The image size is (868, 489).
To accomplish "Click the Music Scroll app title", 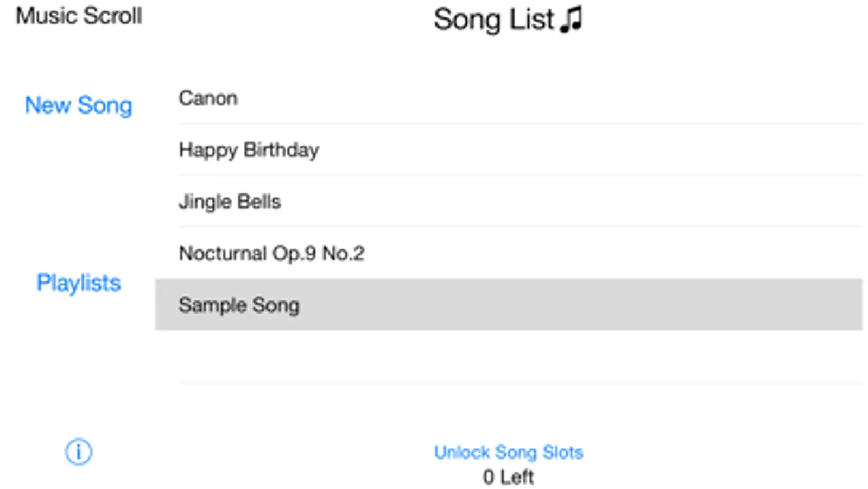I will (79, 16).
